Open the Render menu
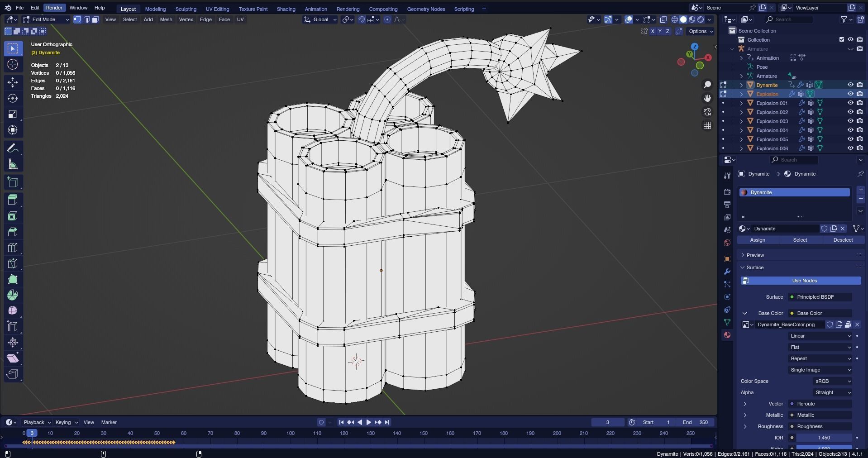868x458 pixels. click(x=54, y=8)
